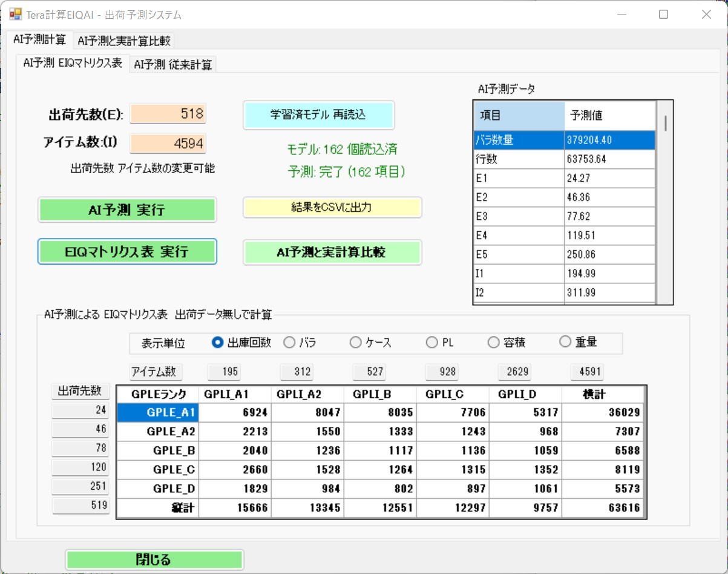Click green AI予測と実計算比較 button
Image resolution: width=728 pixels, height=574 pixels.
332,252
